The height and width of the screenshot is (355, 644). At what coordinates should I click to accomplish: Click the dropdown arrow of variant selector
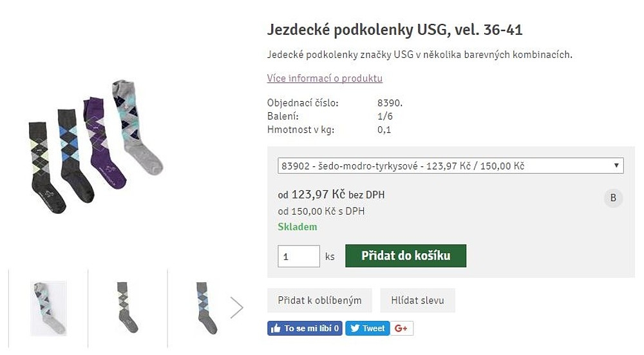618,166
